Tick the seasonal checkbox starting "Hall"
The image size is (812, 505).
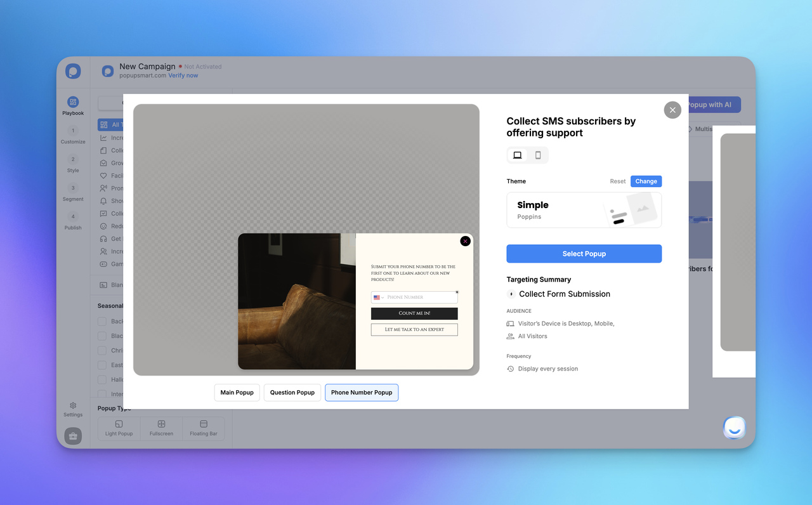click(102, 379)
